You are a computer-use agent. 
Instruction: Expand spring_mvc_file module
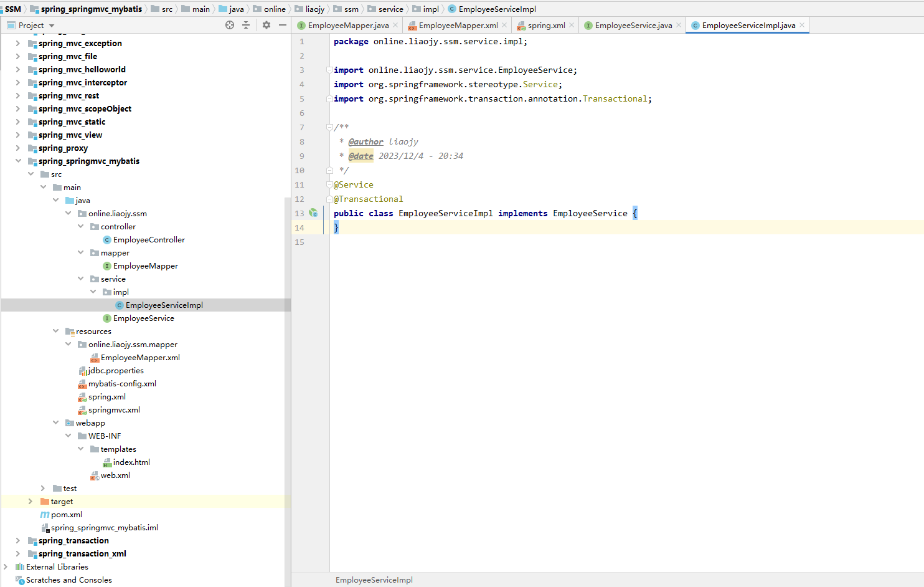tap(18, 57)
